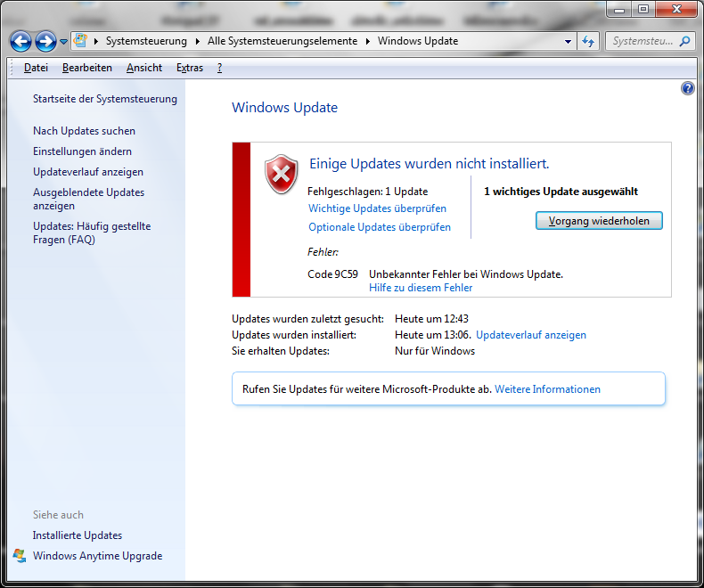The height and width of the screenshot is (588, 704).
Task: Click '1 wichtiges Update ausgewählt' text
Action: (x=561, y=192)
